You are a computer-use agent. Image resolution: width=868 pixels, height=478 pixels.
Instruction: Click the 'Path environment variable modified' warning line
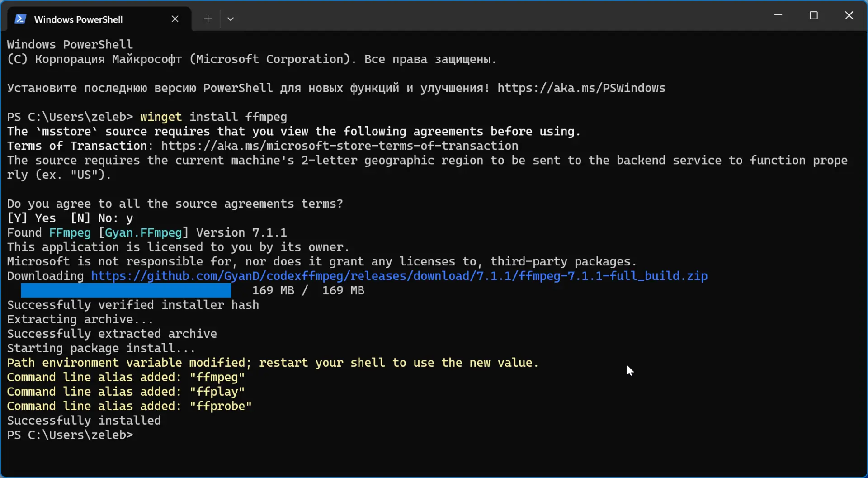point(273,363)
